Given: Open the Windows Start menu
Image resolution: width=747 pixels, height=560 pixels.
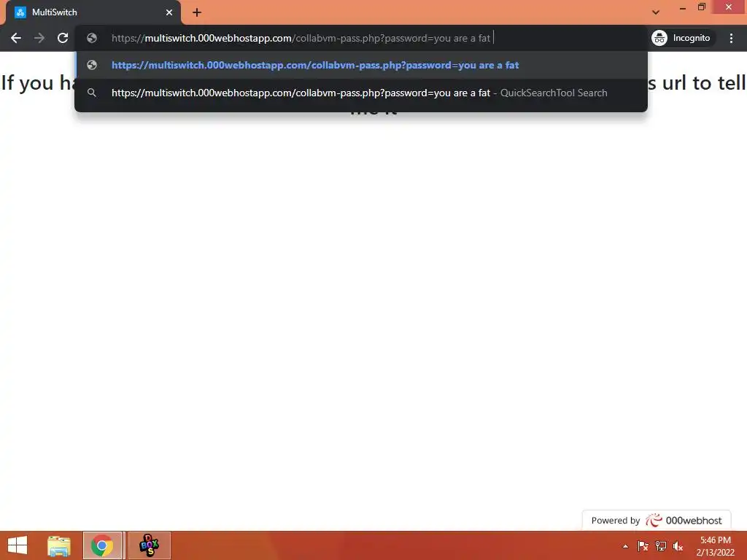Looking at the screenshot, I should (x=18, y=545).
